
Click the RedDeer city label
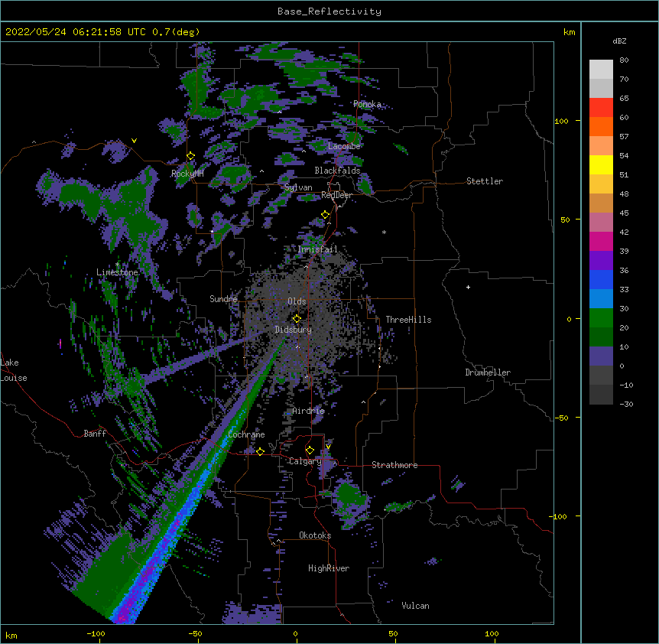point(336,195)
